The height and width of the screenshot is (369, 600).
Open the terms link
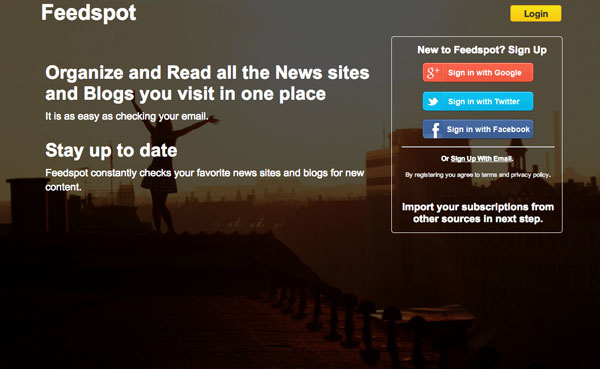coord(489,175)
